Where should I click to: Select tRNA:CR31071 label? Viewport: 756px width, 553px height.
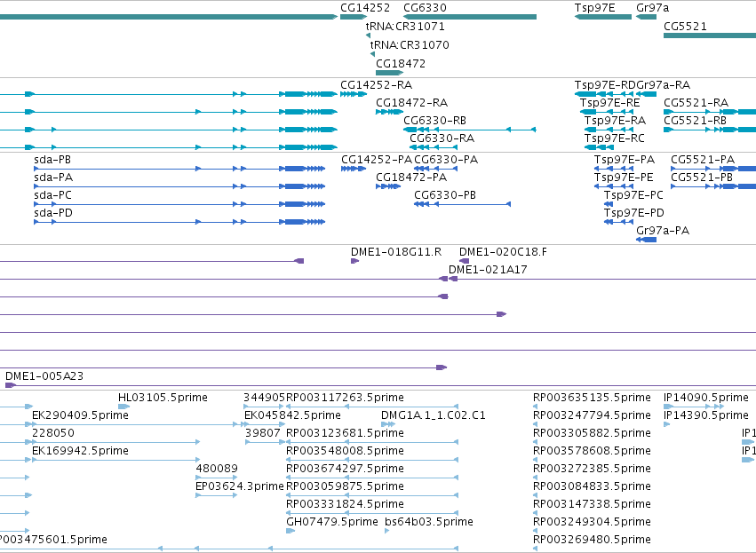coord(405,27)
